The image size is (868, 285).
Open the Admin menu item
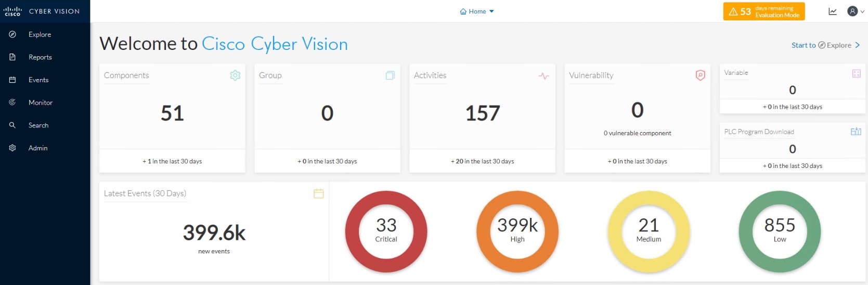click(45, 148)
